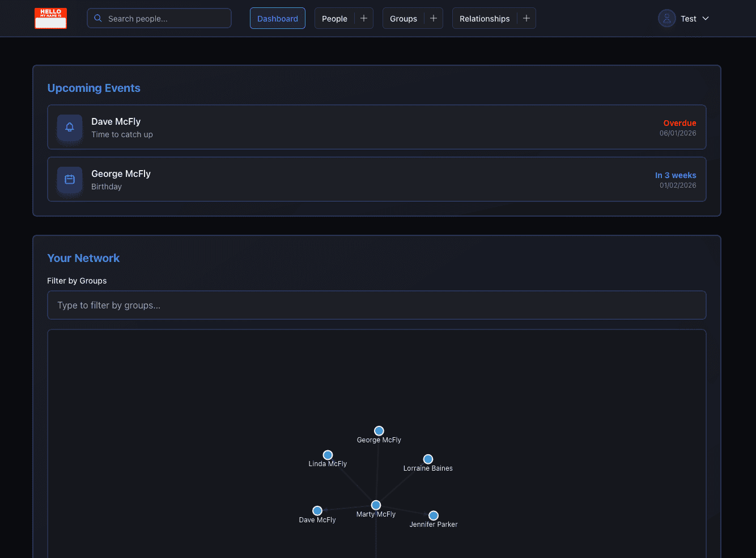This screenshot has width=756, height=558.
Task: Click the bell icon for Dave McFly
Action: [x=70, y=127]
